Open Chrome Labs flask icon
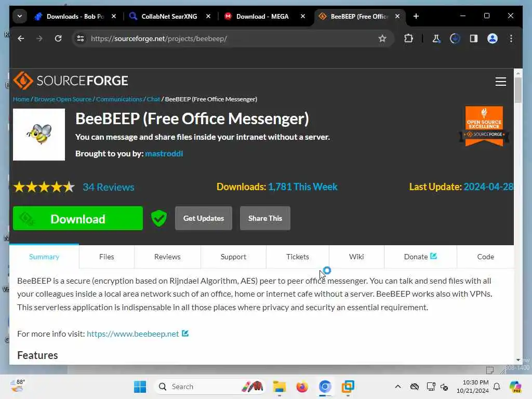This screenshot has width=532, height=399. [436, 38]
